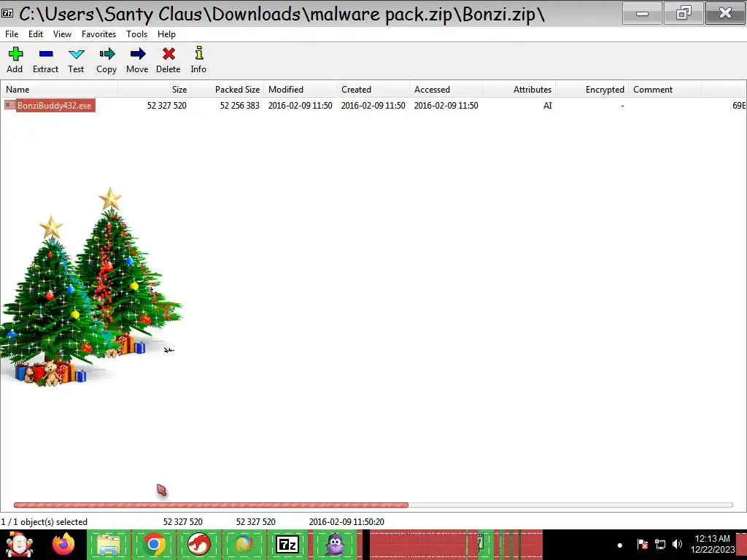Click the Add toolbar icon

15,60
